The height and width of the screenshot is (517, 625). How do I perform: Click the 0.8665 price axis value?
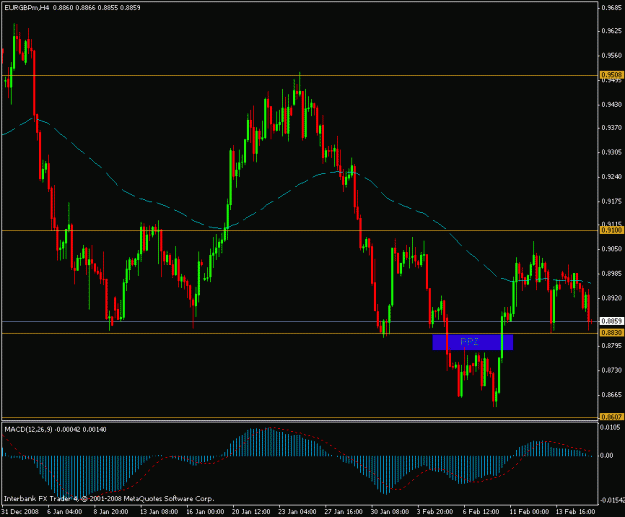click(611, 395)
